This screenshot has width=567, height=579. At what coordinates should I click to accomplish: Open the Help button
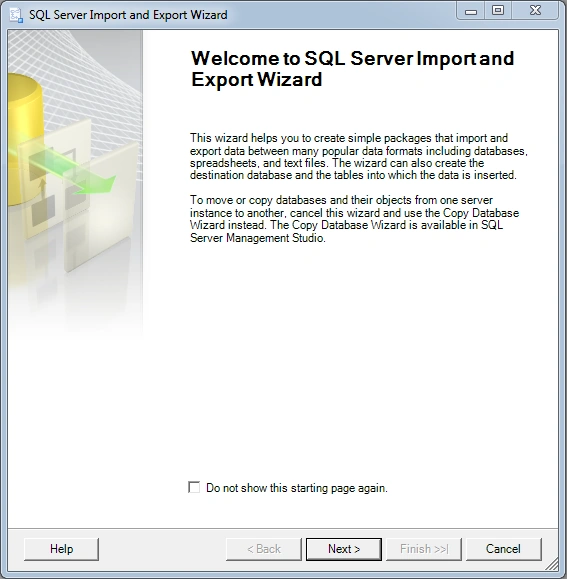coord(61,549)
